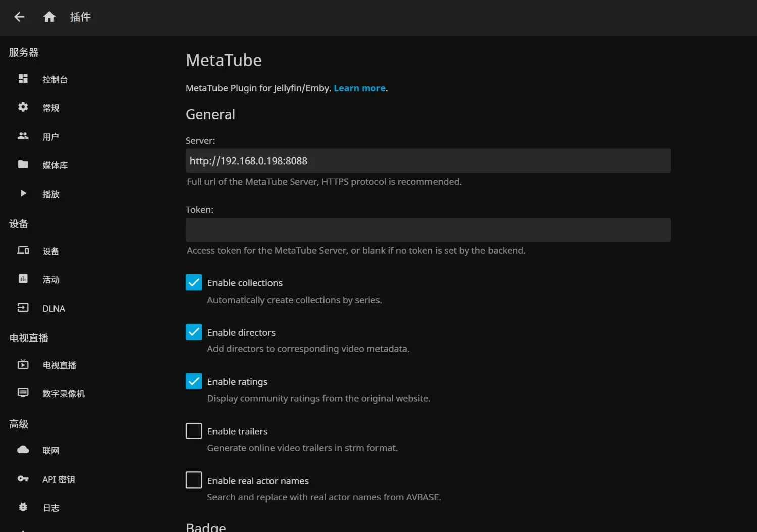Open 电视直播 live TV icon
This screenshot has height=532, width=757.
coord(23,364)
